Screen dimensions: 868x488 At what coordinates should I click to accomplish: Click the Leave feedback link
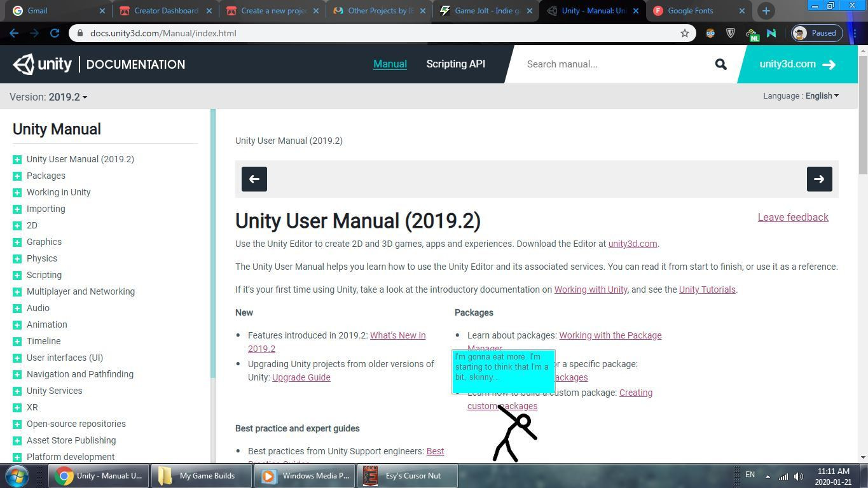pos(793,217)
